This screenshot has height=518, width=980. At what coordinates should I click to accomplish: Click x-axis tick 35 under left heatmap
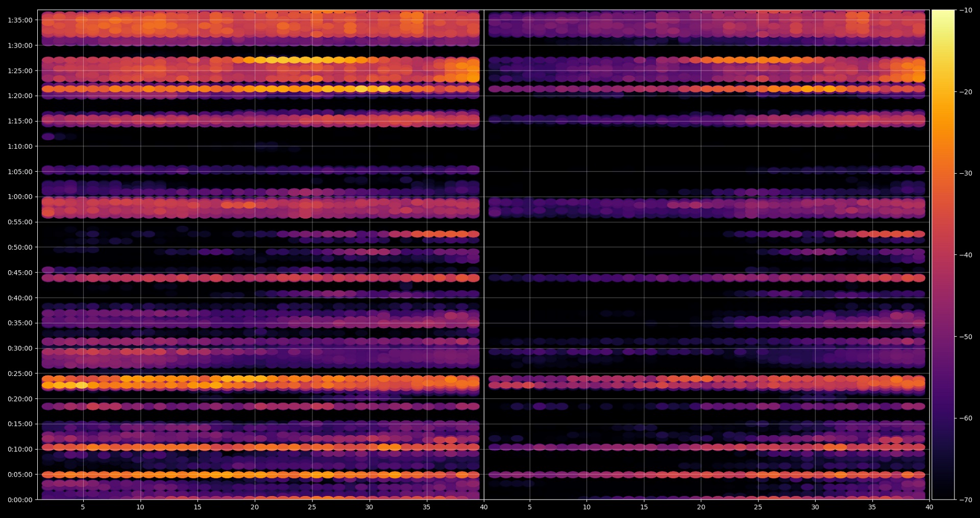tap(427, 507)
